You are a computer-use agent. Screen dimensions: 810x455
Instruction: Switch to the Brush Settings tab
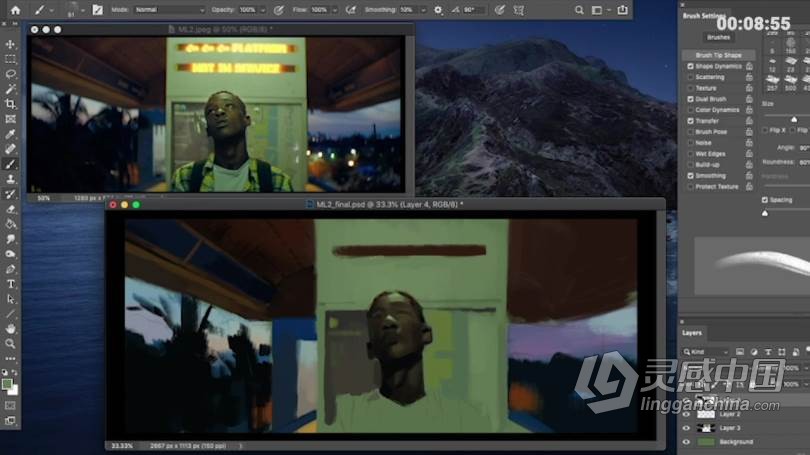[x=704, y=16]
